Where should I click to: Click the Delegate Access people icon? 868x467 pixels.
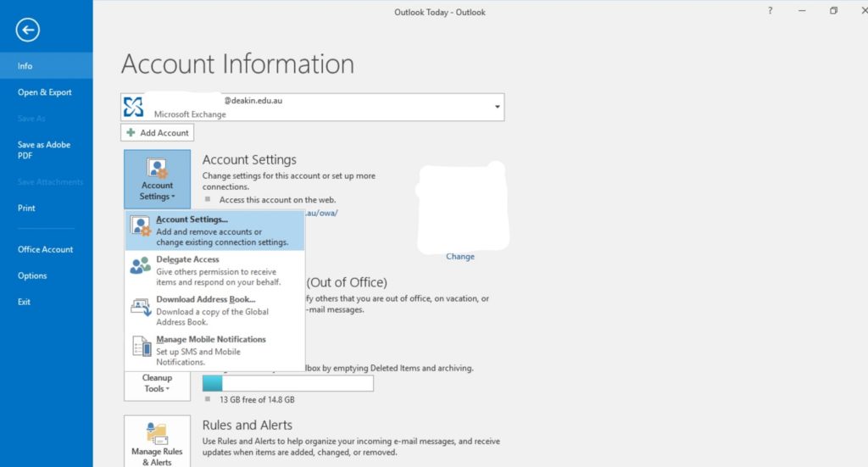(141, 266)
